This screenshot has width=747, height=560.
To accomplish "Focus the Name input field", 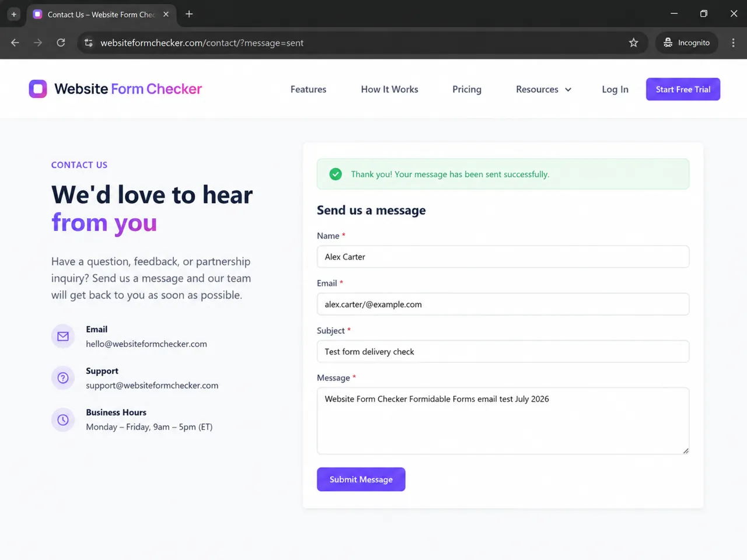I will click(503, 257).
